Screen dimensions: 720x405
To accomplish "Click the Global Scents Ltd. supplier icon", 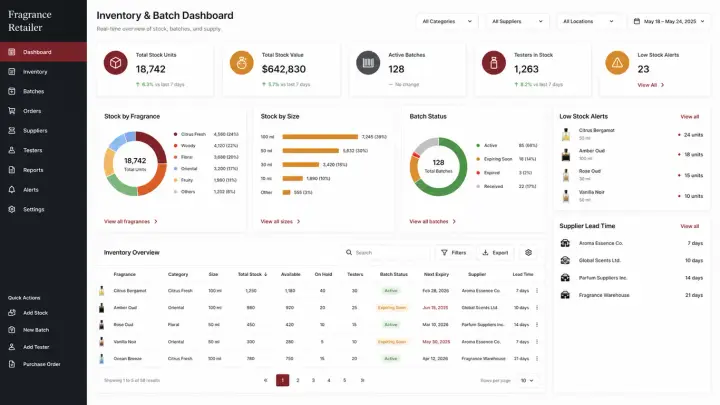I will pos(565,260).
